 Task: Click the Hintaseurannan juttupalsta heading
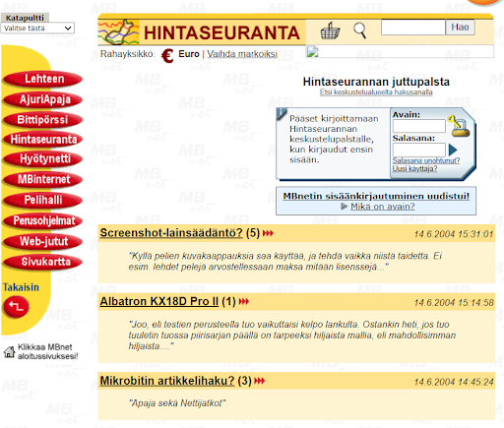[376, 82]
